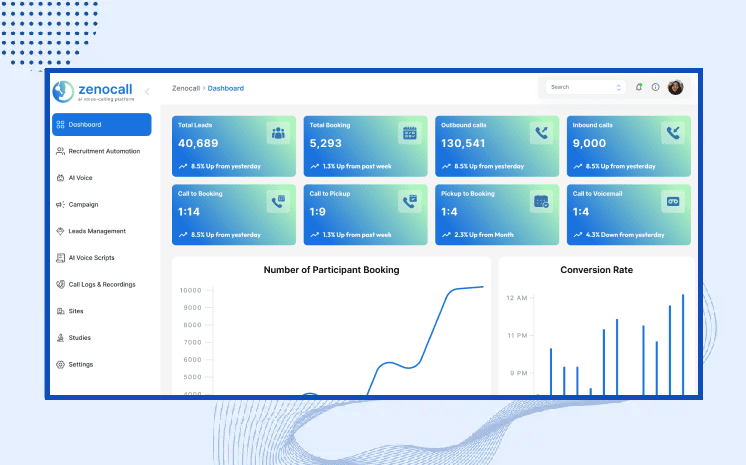
Task: Open the info circle icon in header
Action: (x=656, y=87)
